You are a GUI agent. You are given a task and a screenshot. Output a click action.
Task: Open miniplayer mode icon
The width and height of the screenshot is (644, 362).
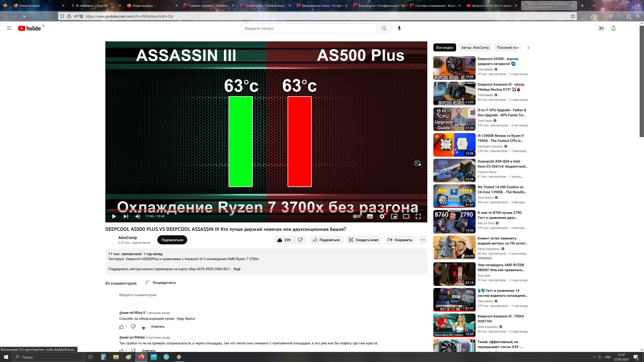(x=394, y=216)
